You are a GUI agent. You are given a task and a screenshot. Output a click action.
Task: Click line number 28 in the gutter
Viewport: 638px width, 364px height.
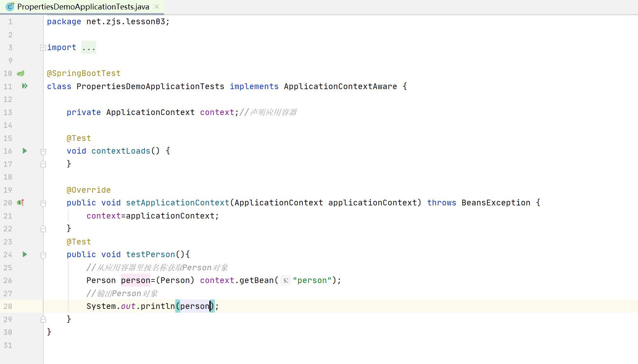click(x=8, y=306)
